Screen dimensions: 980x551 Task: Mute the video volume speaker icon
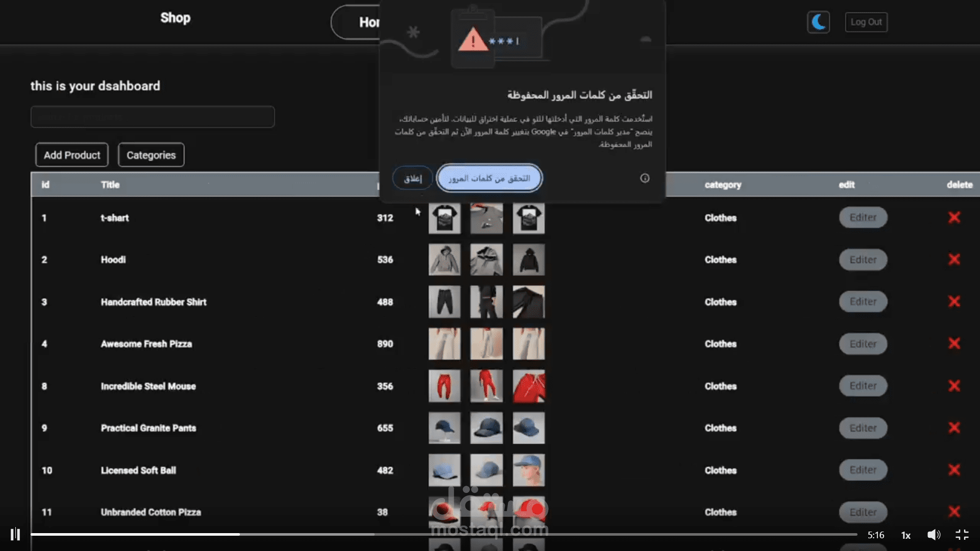[934, 535]
